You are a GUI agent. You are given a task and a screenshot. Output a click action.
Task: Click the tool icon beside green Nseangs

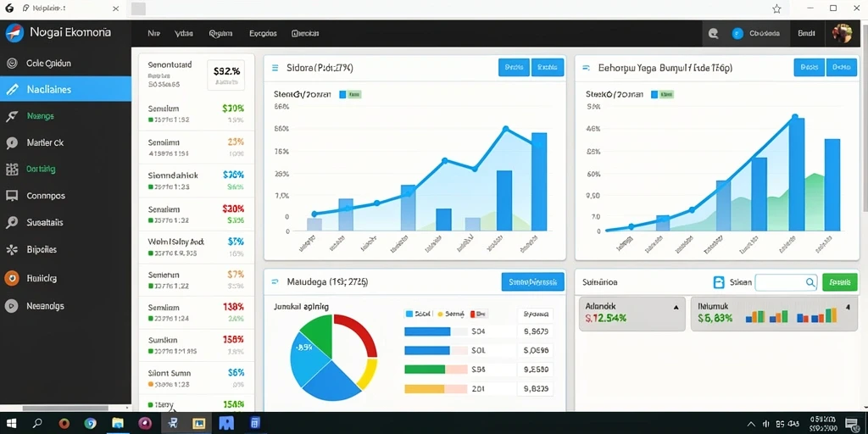pyautogui.click(x=12, y=116)
